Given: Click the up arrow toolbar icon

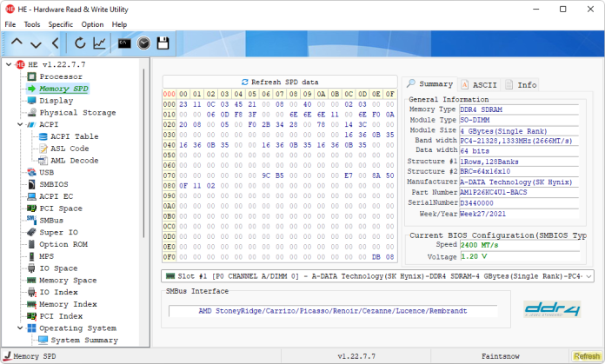Looking at the screenshot, I should (16, 43).
